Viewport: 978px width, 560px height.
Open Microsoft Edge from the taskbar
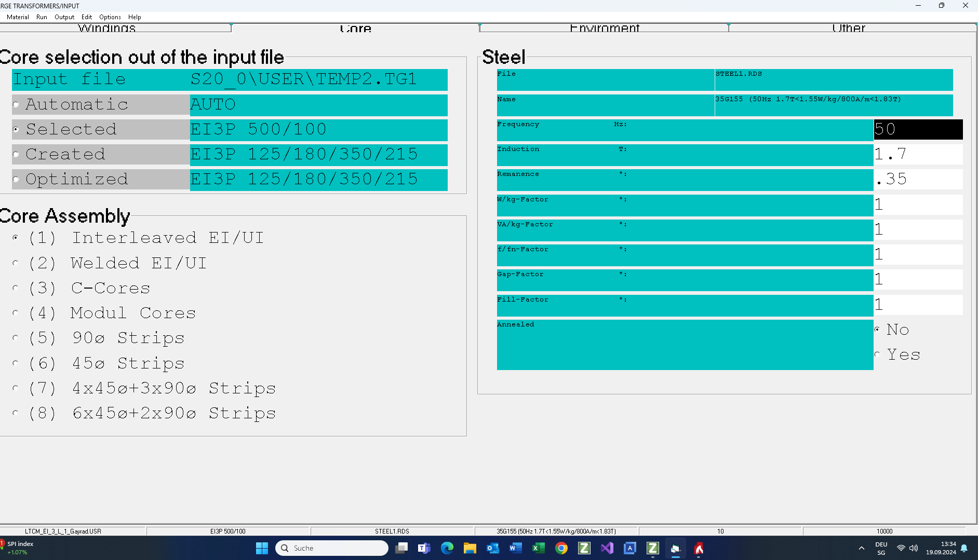point(447,548)
